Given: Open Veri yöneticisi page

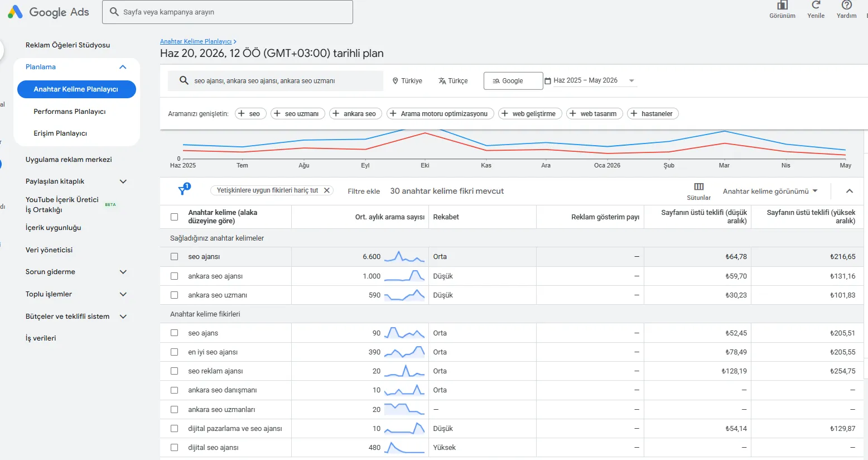Looking at the screenshot, I should tap(49, 250).
